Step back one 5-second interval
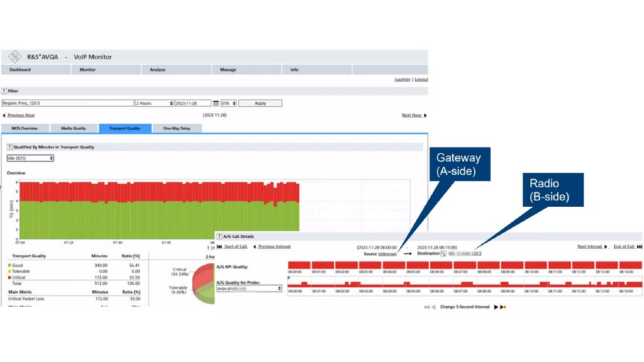644x362 pixels. point(433,307)
